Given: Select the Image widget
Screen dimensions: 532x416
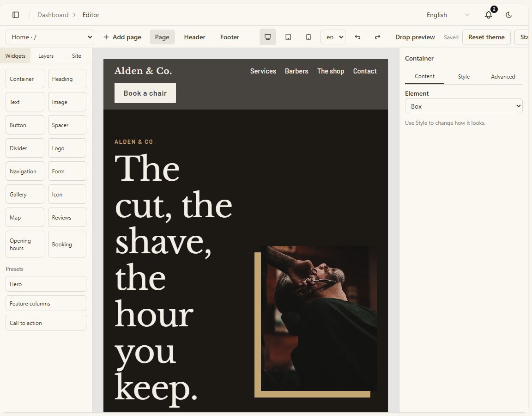Looking at the screenshot, I should [67, 102].
